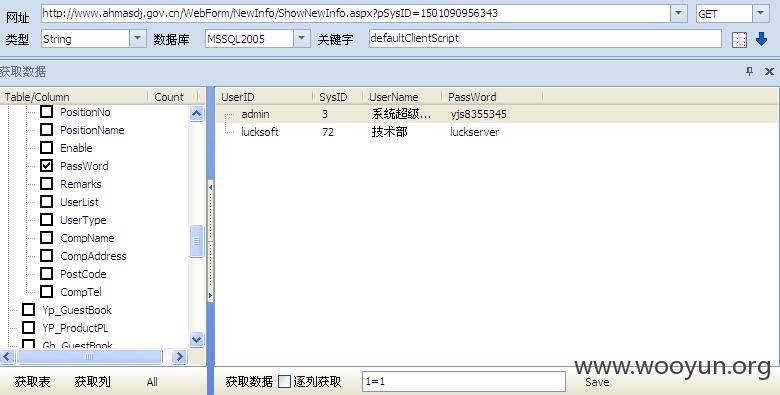Uncheck the PassWord column checkbox
The width and height of the screenshot is (780, 395).
point(46,166)
